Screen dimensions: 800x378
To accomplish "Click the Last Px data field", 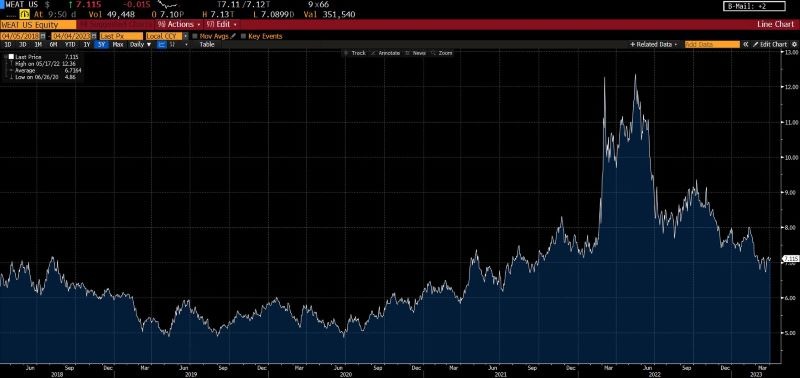I will [x=121, y=36].
